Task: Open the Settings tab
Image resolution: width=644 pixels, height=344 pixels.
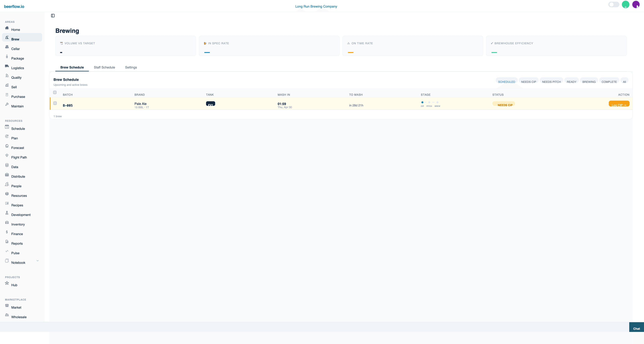Action: 131,67
